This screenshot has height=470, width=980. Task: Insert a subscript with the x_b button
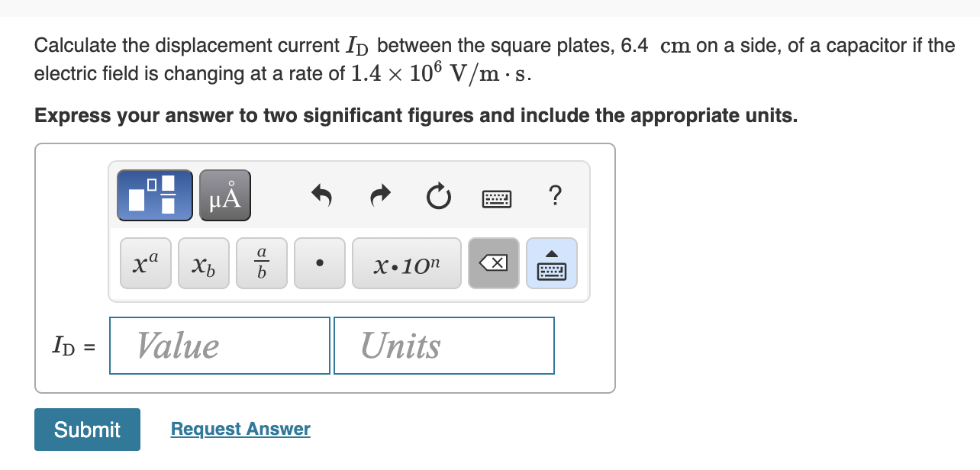[x=203, y=262]
